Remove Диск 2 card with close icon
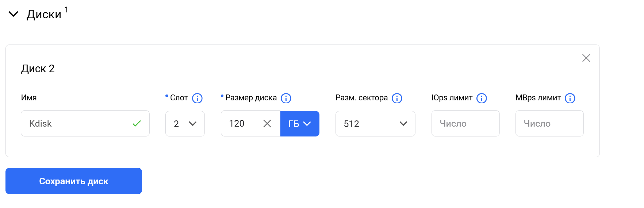Viewport: 644px width, 208px height. tap(586, 58)
